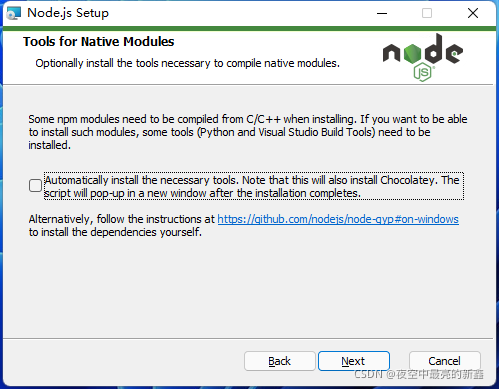Click the disabled maximize window button
This screenshot has width=499, height=389.
pos(427,13)
